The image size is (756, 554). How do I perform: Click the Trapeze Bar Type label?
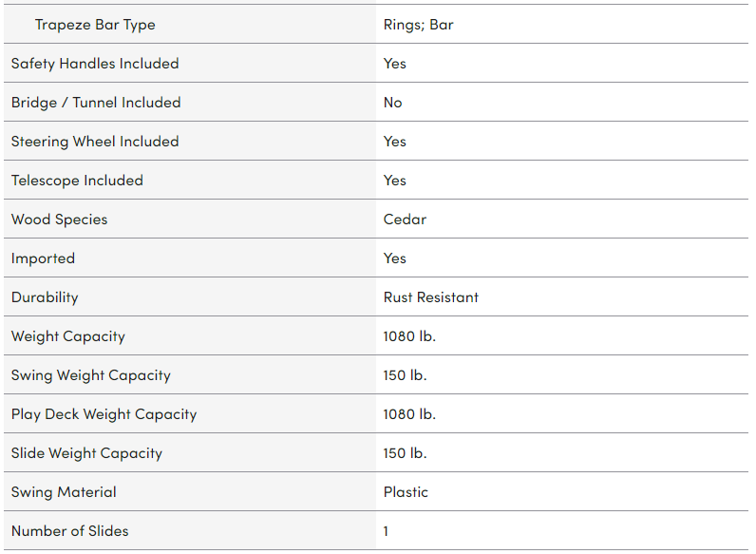tap(95, 25)
